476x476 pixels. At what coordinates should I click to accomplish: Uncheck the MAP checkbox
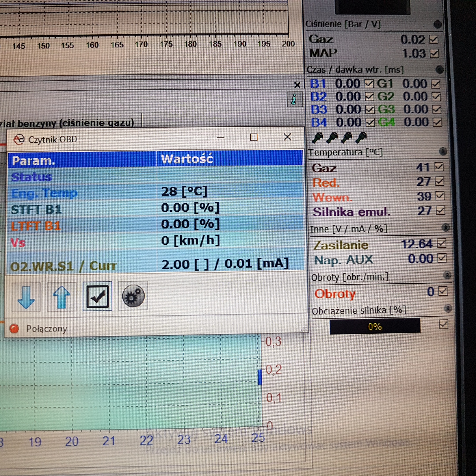pos(434,53)
